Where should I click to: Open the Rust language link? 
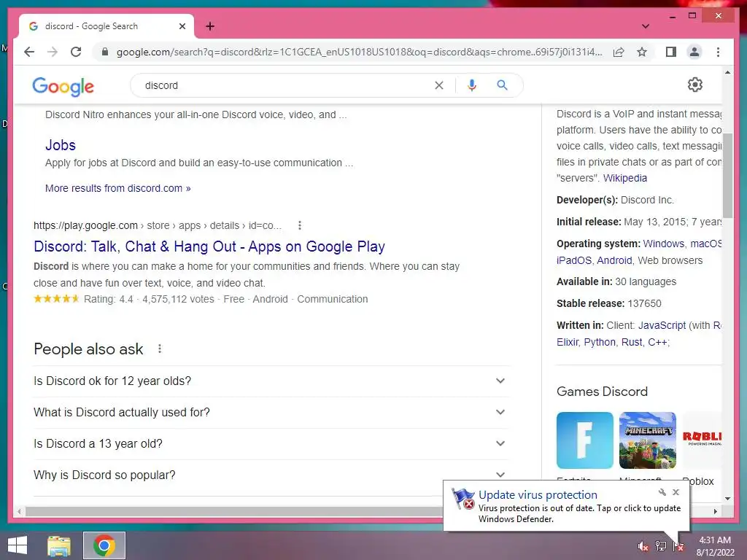click(x=632, y=343)
